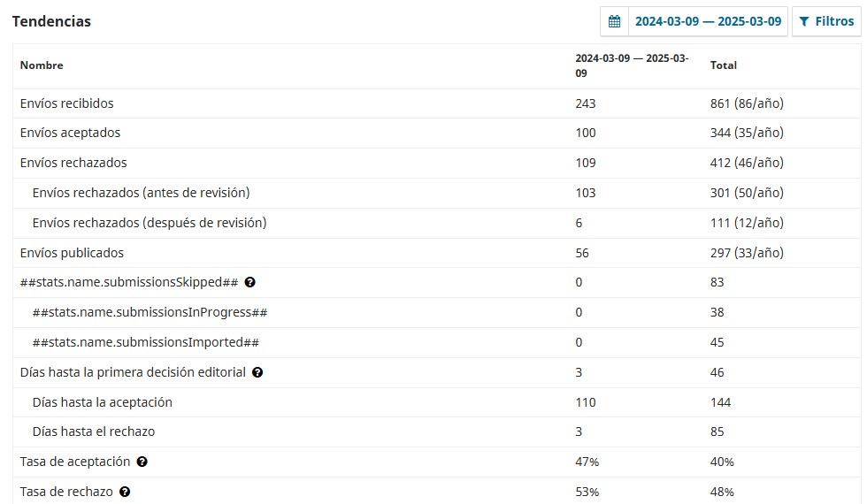This screenshot has width=867, height=504.
Task: Select the Envíos publicados row label
Action: pyautogui.click(x=72, y=253)
